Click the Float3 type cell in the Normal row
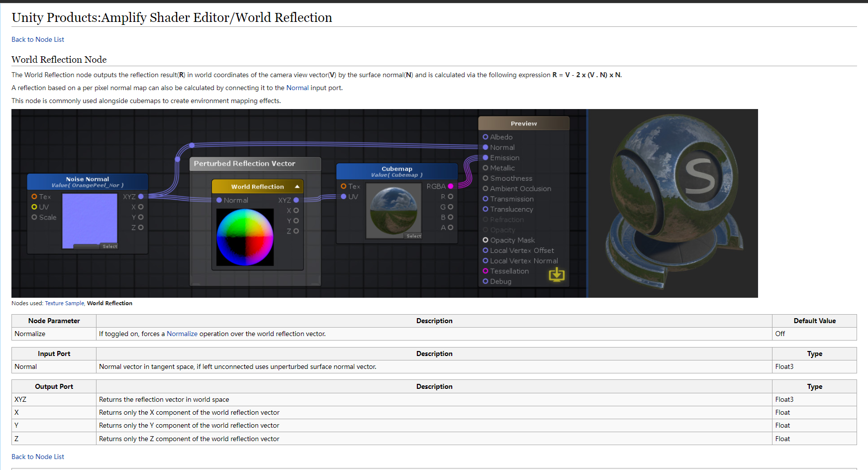 click(x=815, y=366)
